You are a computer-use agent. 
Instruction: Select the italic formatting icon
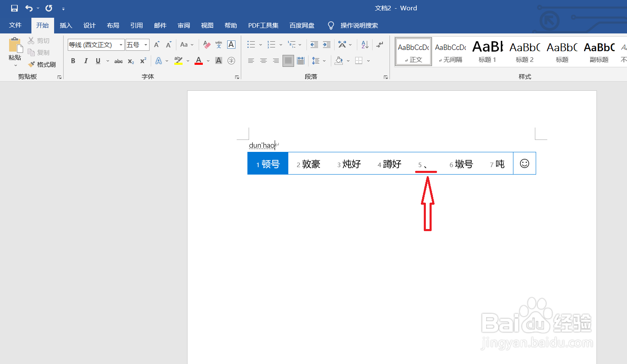pyautogui.click(x=85, y=61)
